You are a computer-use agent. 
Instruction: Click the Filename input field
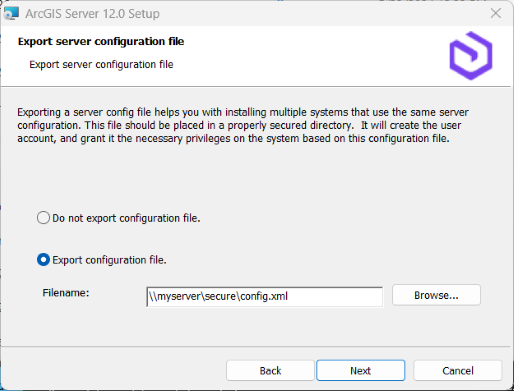(264, 296)
